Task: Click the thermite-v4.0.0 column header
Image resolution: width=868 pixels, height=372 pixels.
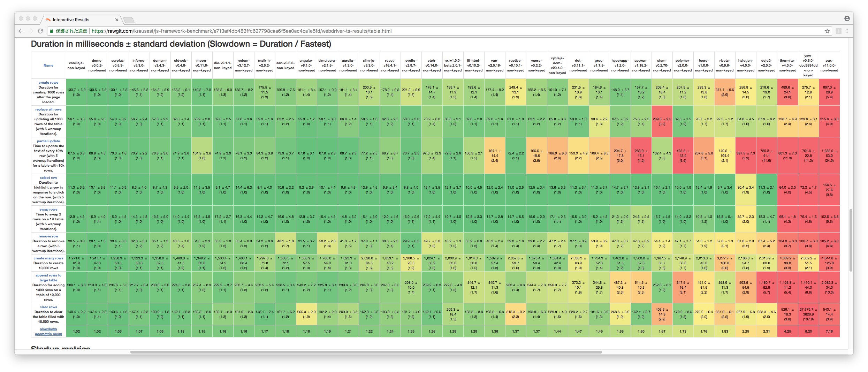Action: coord(787,66)
